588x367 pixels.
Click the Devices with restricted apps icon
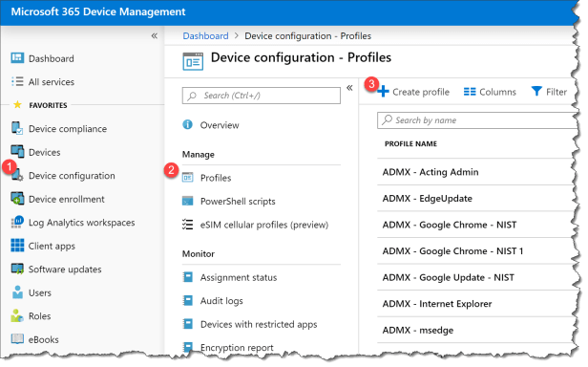point(187,324)
